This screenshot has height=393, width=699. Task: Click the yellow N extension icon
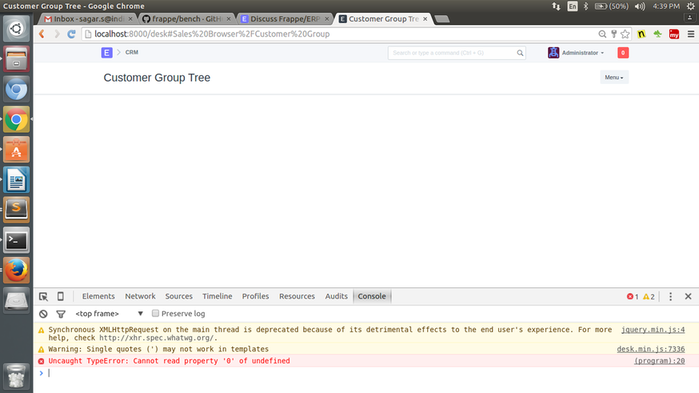click(641, 34)
